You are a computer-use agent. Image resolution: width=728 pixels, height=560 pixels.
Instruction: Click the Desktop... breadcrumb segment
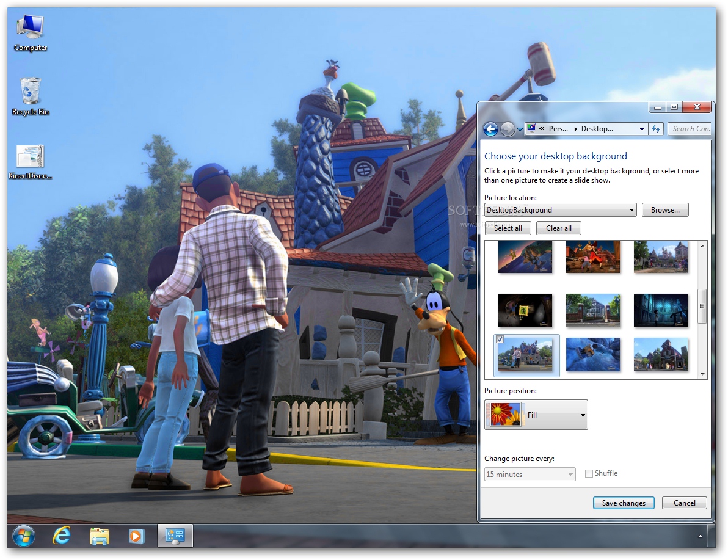[597, 129]
